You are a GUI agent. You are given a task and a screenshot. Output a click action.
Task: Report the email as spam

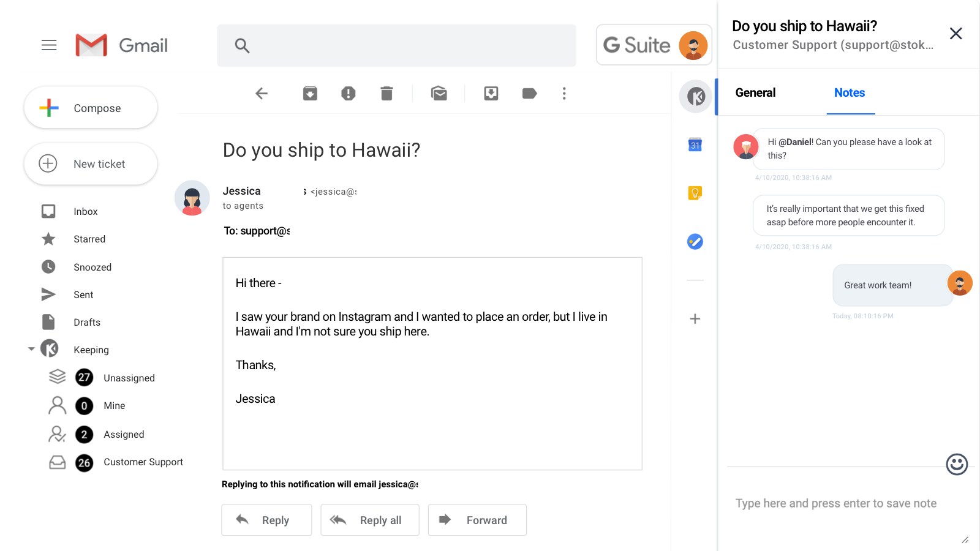click(348, 93)
